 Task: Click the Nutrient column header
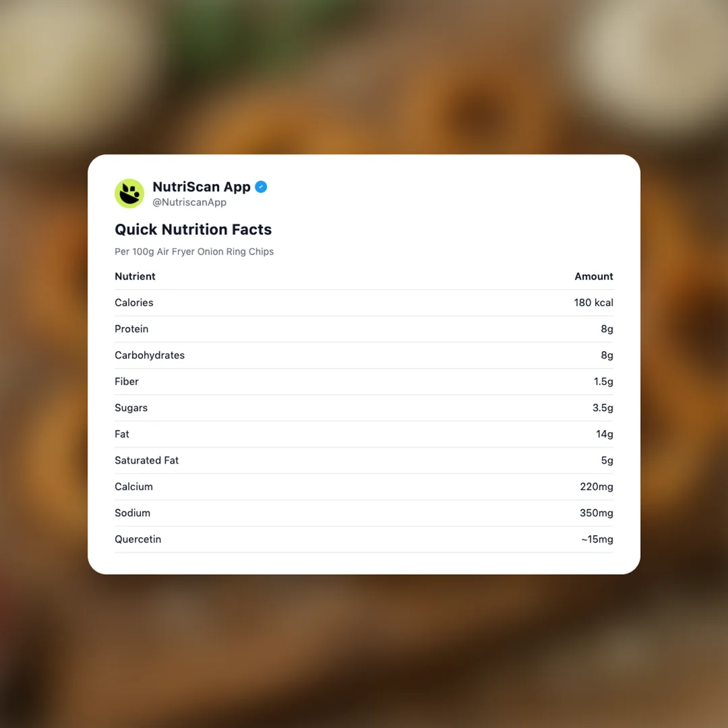(x=135, y=276)
